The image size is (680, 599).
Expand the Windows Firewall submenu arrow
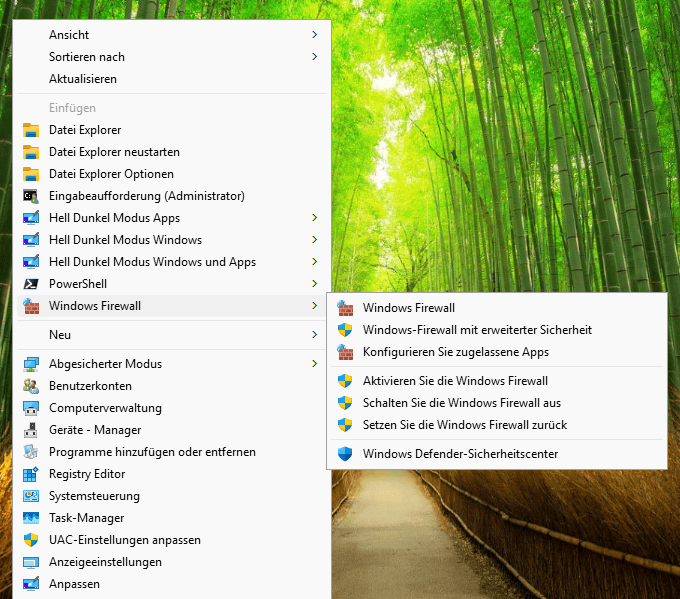(x=315, y=306)
